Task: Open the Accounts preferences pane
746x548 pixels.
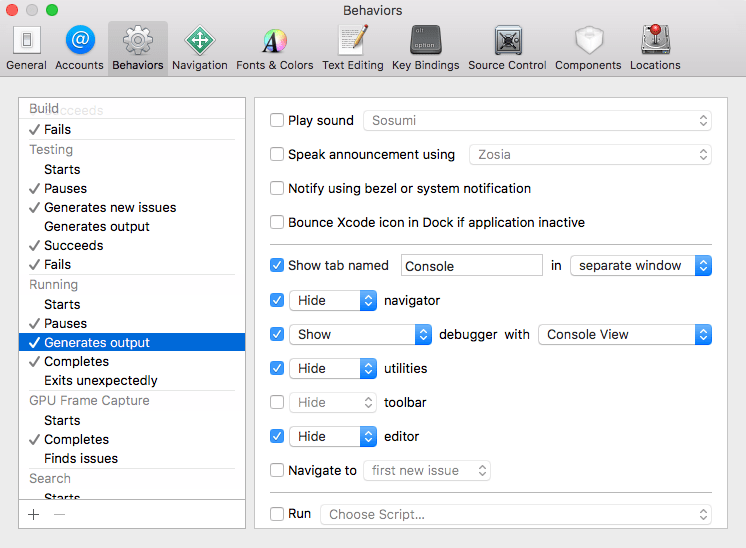Action: point(79,48)
